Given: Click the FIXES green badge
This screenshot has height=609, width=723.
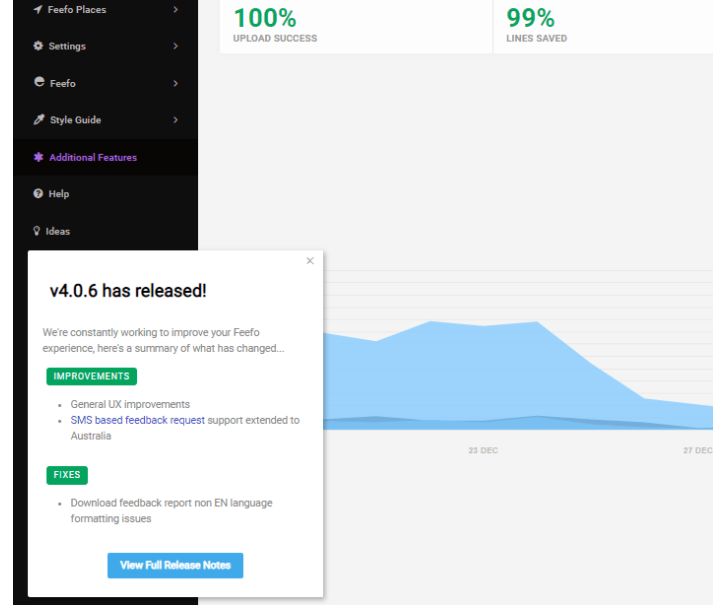Looking at the screenshot, I should [x=67, y=475].
